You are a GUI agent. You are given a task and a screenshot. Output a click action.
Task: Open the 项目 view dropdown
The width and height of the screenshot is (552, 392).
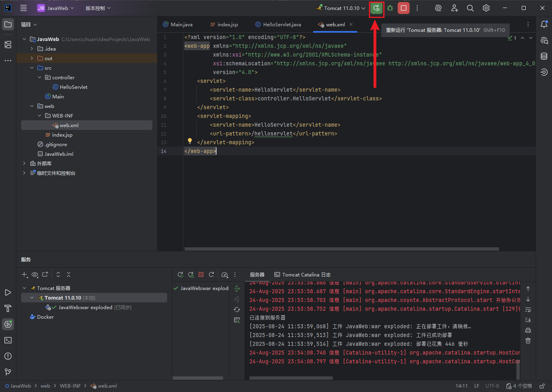click(x=29, y=24)
